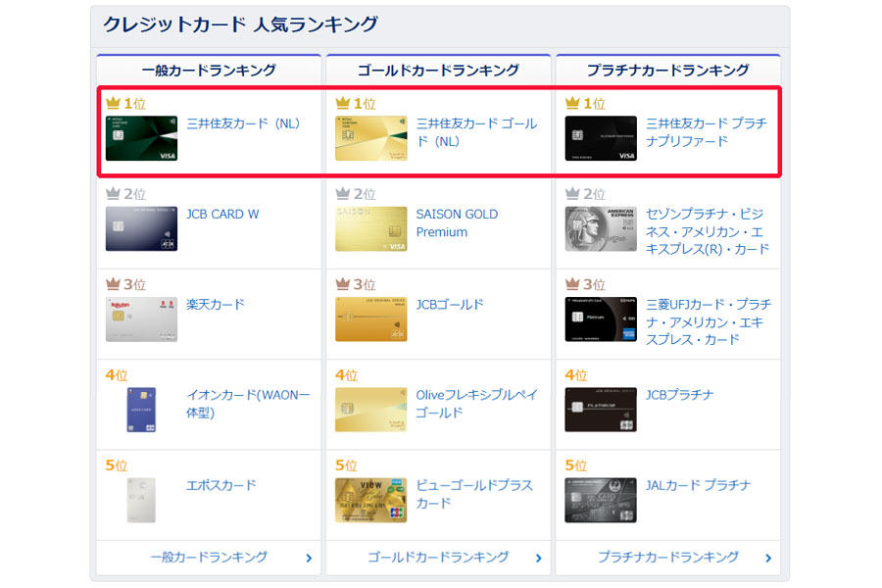
Task: Click the JALカード プラチナ link
Action: click(698, 485)
